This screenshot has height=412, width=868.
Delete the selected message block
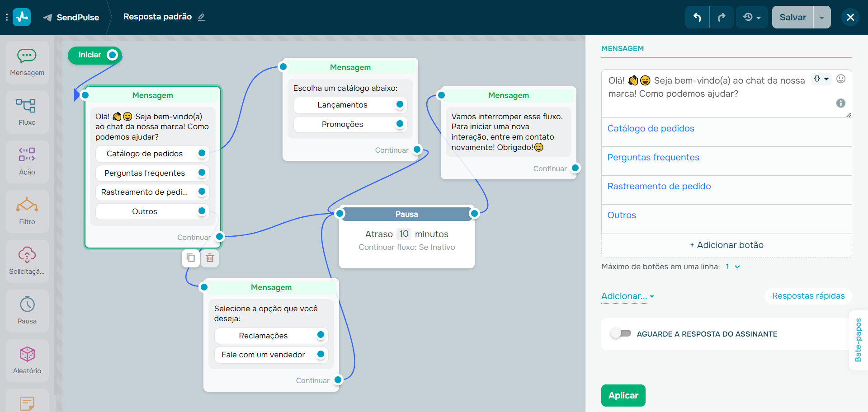coord(210,258)
